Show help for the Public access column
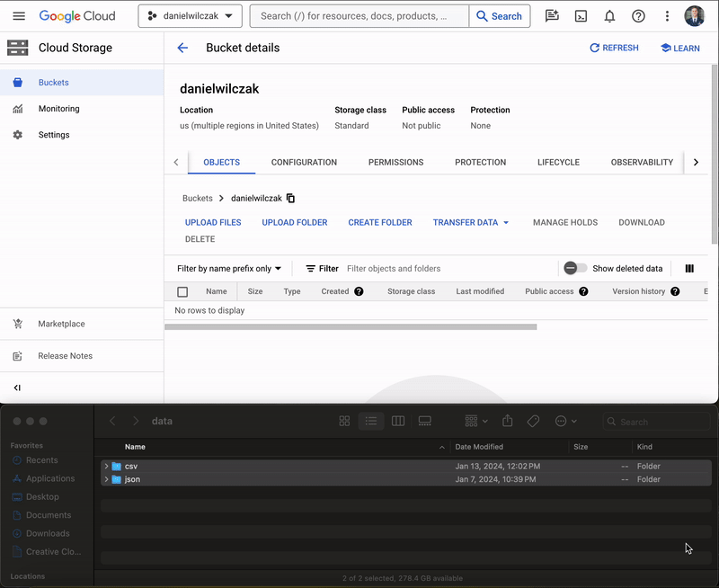The height and width of the screenshot is (588, 719). 583,291
